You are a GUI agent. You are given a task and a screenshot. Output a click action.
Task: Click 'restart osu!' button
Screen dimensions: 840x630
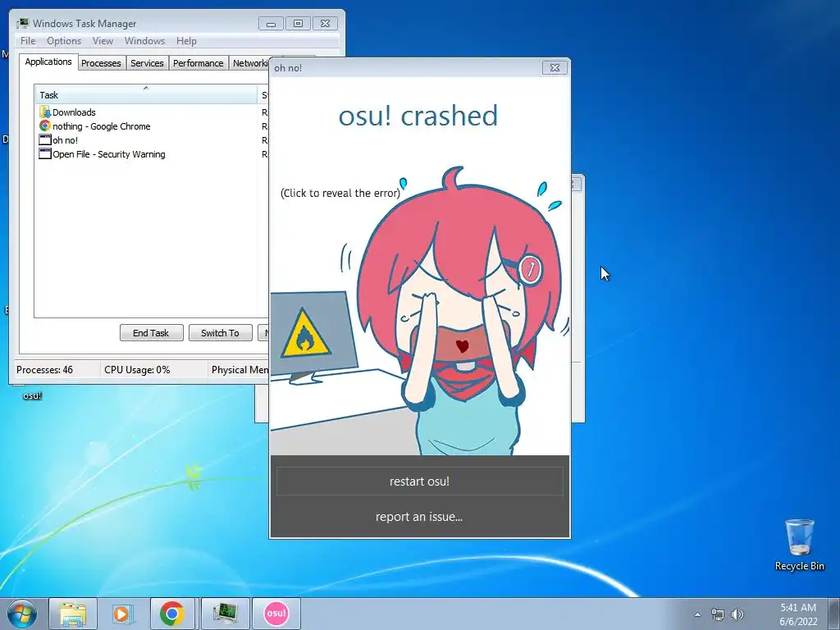419,481
